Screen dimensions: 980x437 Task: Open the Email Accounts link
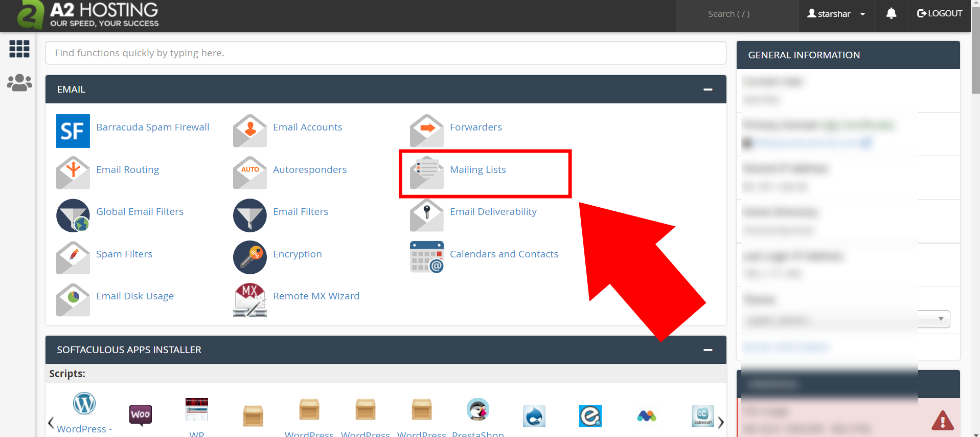point(308,127)
